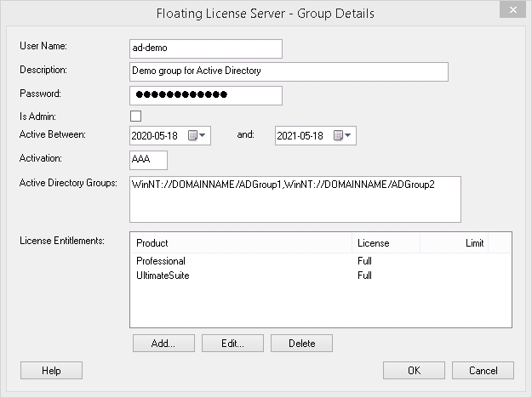The image size is (532, 398).
Task: Cancel the Group Details dialog
Action: 483,371
